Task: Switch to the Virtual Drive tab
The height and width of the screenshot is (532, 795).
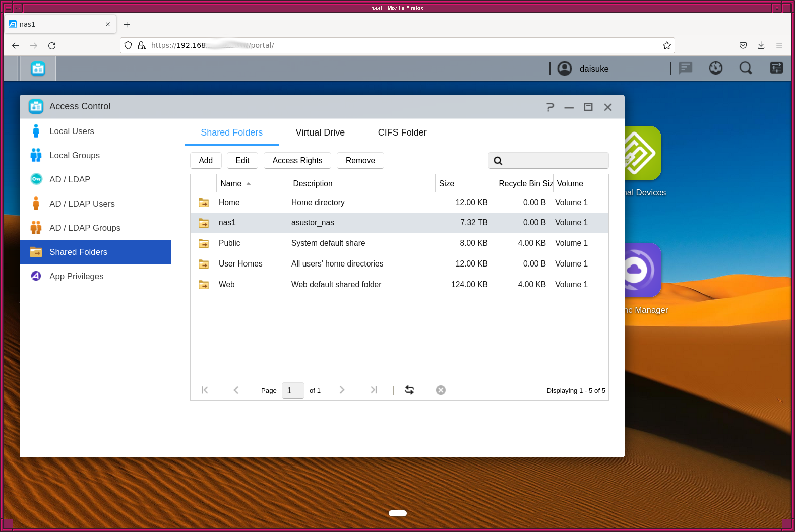Action: tap(320, 132)
